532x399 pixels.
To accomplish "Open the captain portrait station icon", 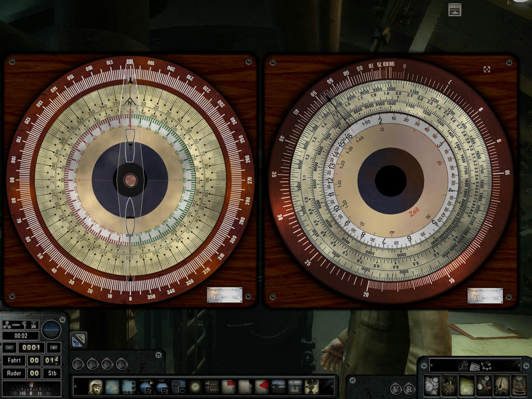I will point(96,387).
